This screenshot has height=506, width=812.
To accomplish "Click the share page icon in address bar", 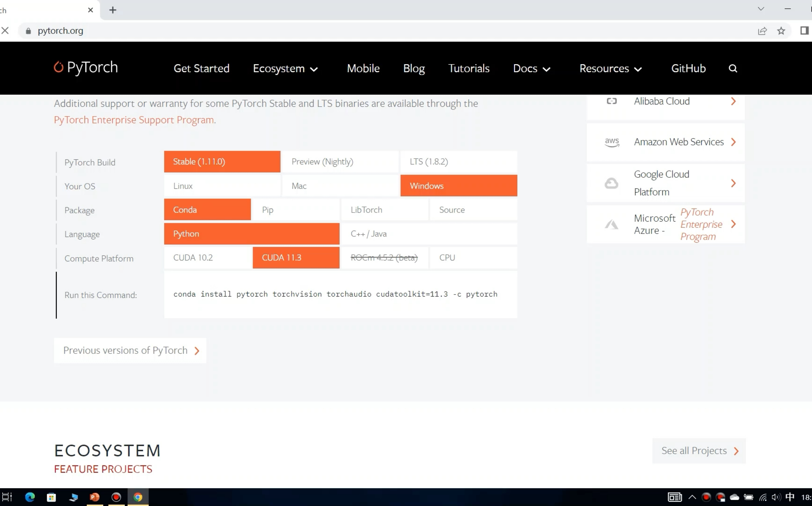I will [762, 31].
